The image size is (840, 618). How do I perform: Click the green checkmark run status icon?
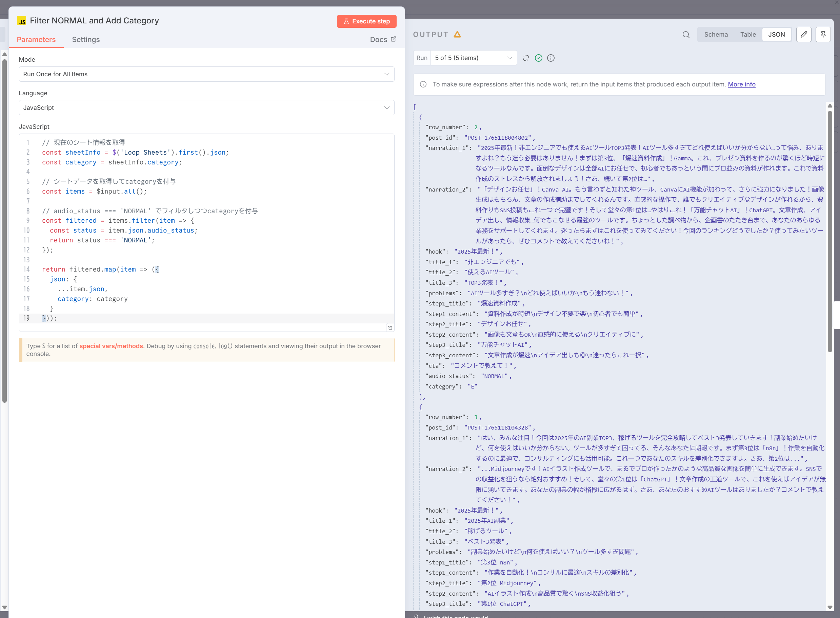point(538,58)
